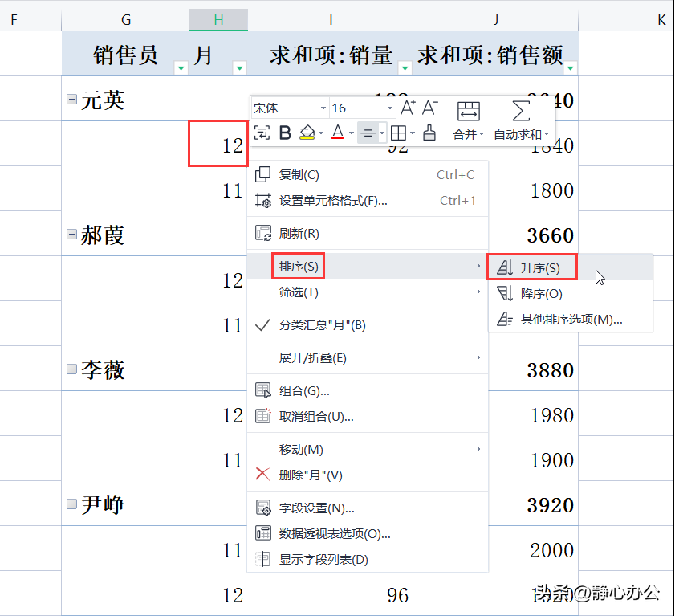Select 降序(O) in the sort submenu
This screenshot has width=675, height=616.
pos(571,293)
